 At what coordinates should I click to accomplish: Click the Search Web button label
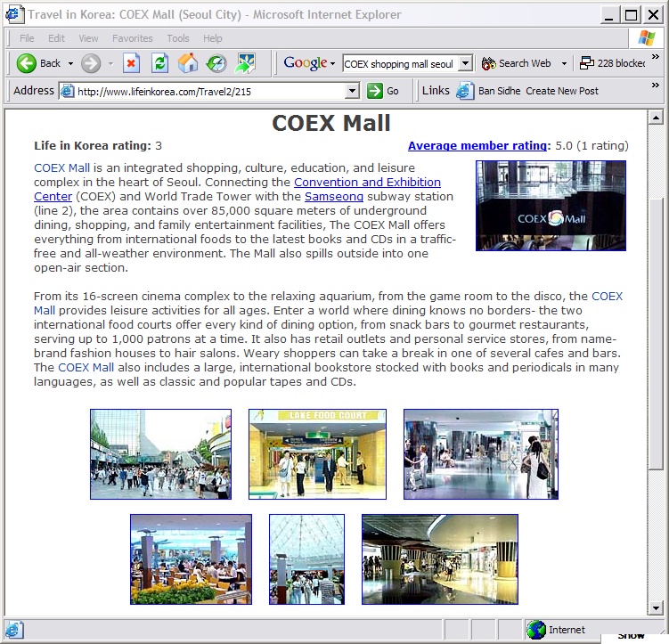(525, 63)
